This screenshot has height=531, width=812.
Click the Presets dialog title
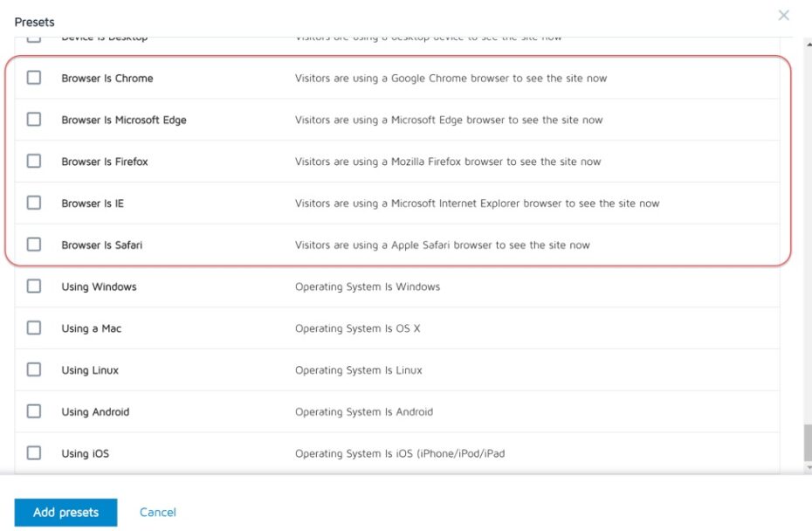point(34,22)
